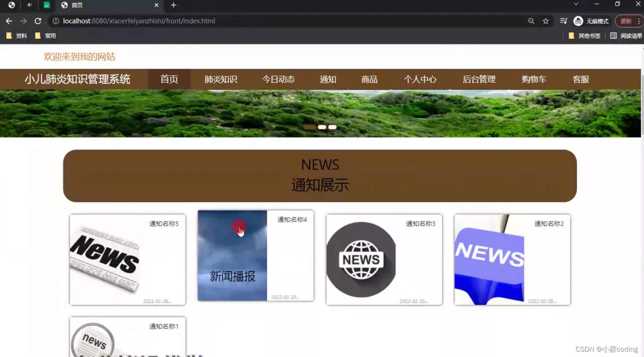The image size is (644, 357).
Task: Open the 客服 navigation item
Action: tap(581, 79)
